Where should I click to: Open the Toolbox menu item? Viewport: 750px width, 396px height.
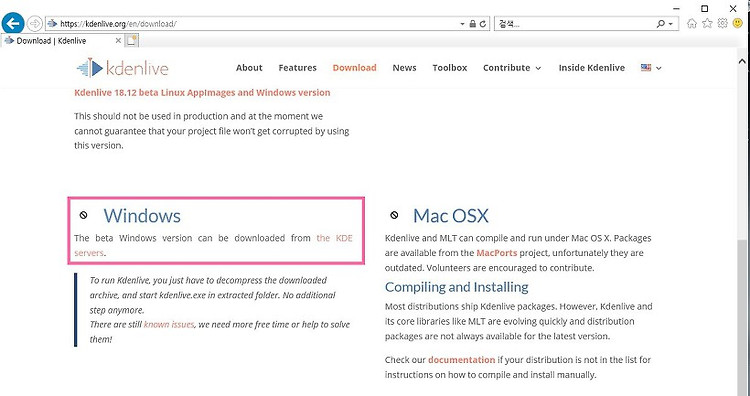pos(450,68)
